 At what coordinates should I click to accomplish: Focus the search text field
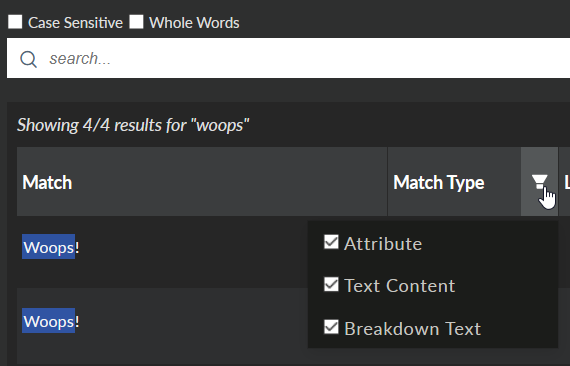tap(288, 58)
